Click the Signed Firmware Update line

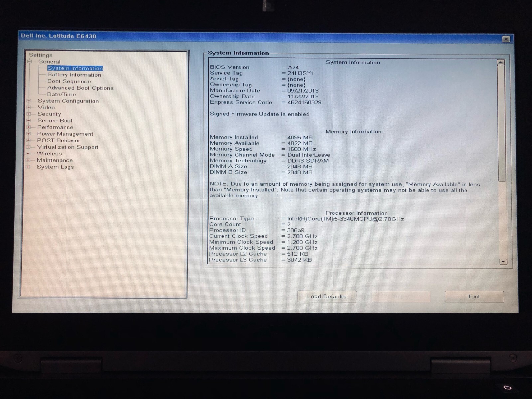(260, 114)
